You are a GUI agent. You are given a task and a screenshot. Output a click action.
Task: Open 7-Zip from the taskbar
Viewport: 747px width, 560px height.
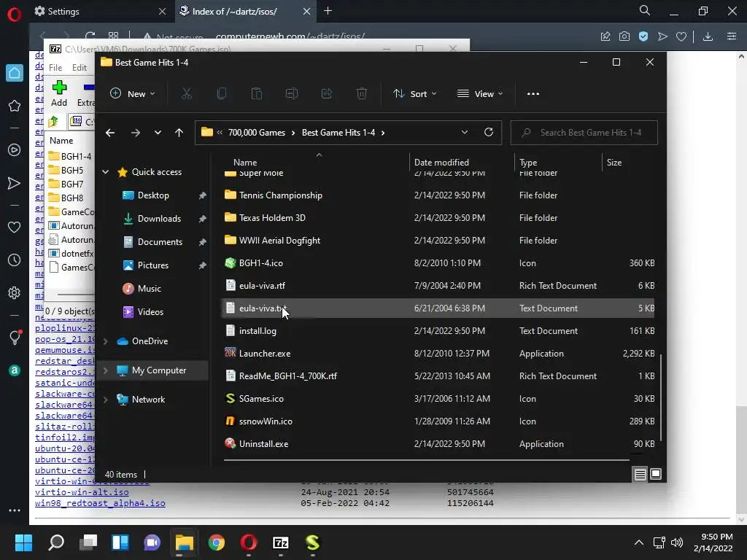click(x=281, y=542)
